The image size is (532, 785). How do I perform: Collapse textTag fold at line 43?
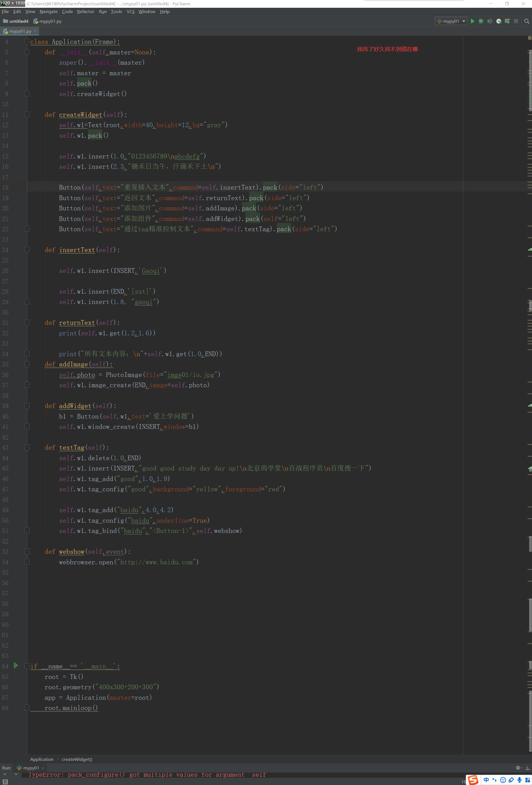coord(27,447)
